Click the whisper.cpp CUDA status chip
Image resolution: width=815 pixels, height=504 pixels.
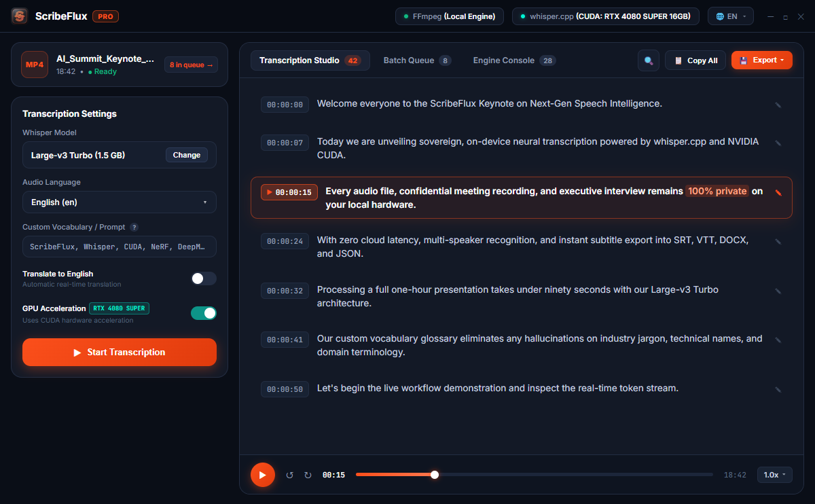606,16
